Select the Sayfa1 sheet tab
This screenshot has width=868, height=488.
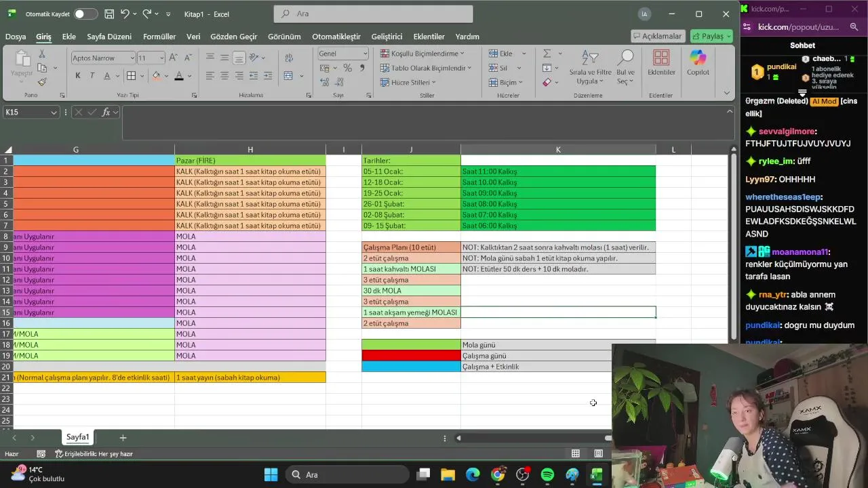point(78,437)
